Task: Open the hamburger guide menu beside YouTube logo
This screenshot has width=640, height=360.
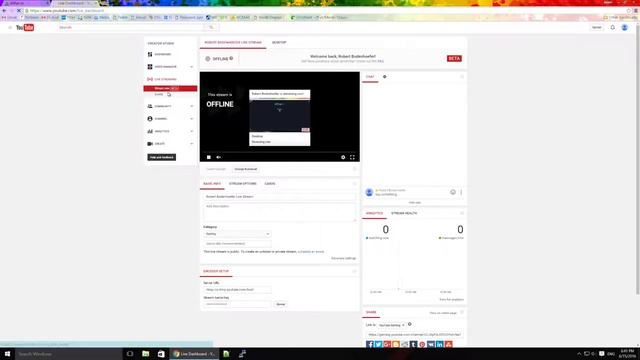Action: click(10, 27)
